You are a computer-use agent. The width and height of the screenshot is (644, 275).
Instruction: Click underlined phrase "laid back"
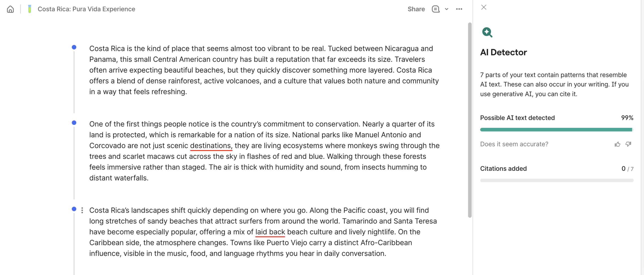tap(270, 232)
